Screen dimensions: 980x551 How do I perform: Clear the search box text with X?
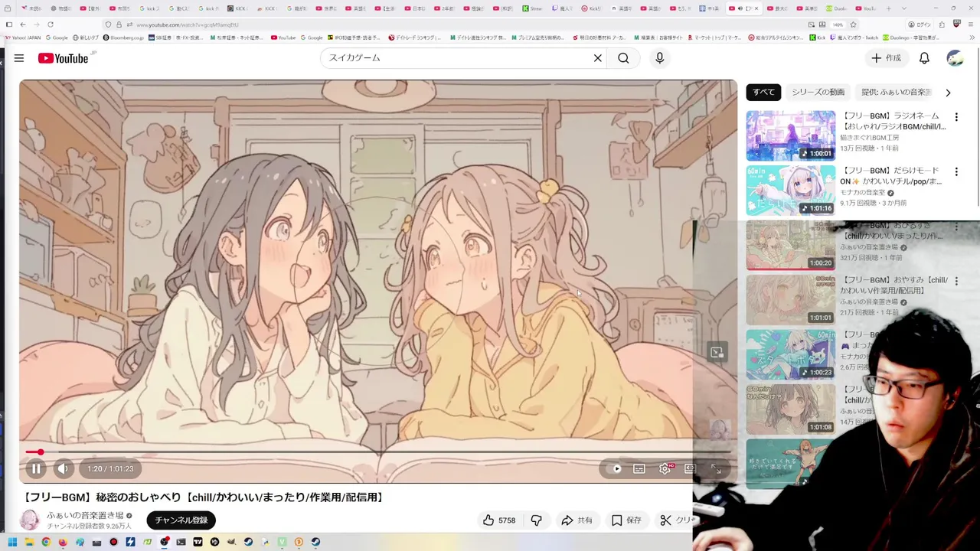coord(598,58)
